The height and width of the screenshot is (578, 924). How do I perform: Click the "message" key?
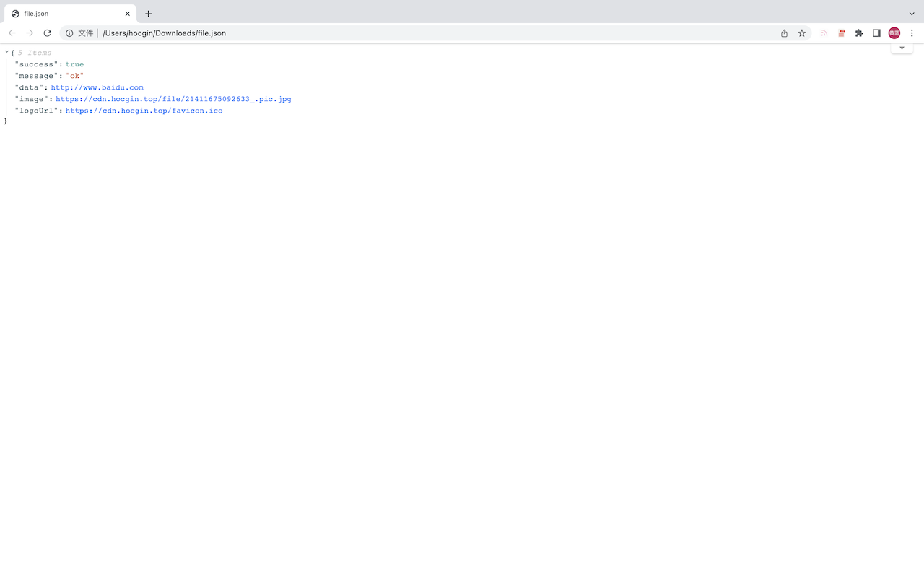point(36,76)
